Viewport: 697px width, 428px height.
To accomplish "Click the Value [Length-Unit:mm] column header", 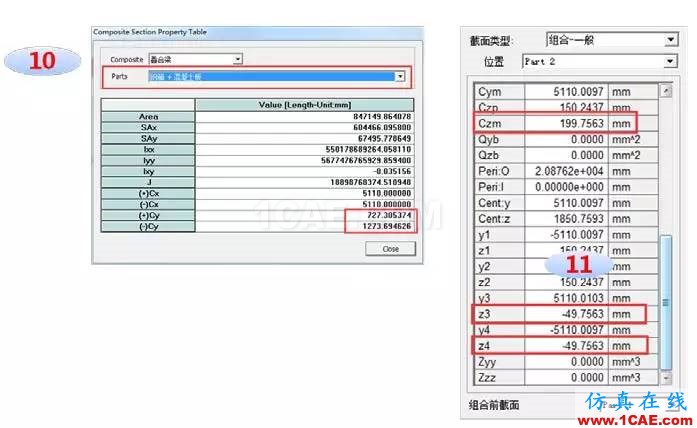I will coord(304,105).
